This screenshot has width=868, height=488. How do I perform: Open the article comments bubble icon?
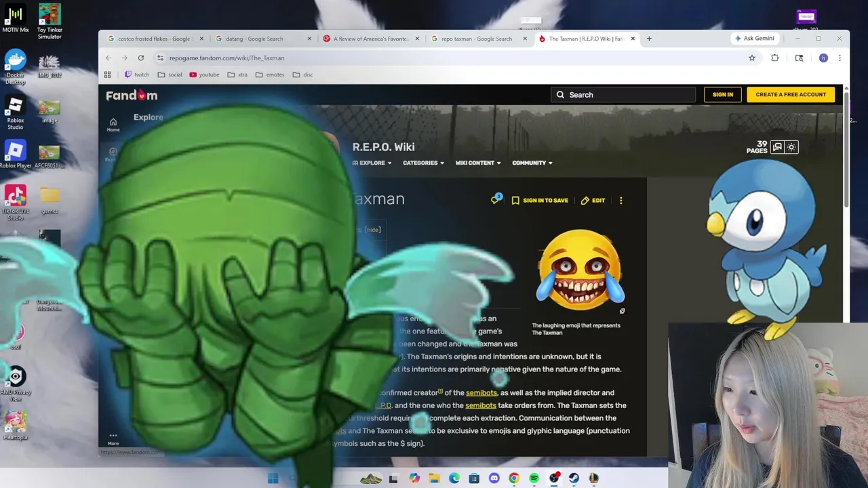pos(496,199)
